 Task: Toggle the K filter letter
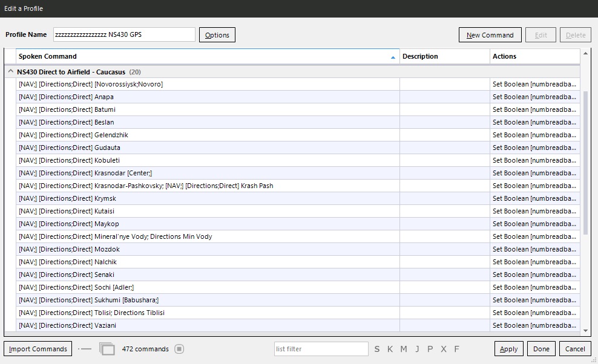click(x=390, y=349)
